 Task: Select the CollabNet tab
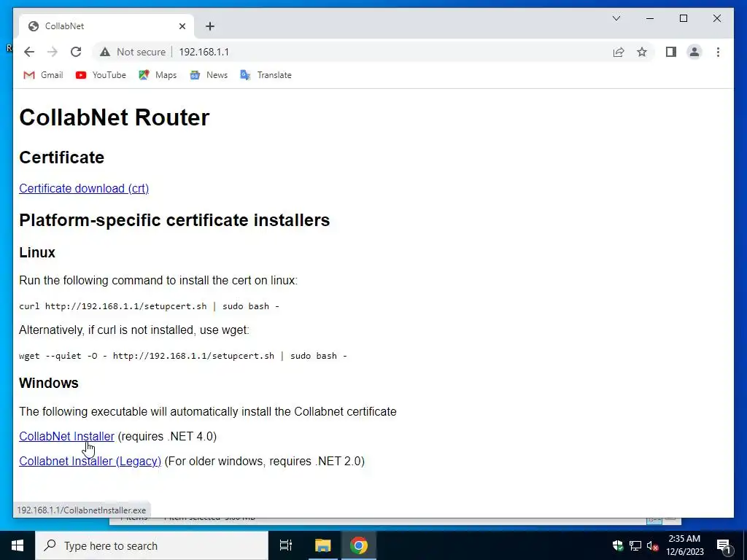[106, 26]
